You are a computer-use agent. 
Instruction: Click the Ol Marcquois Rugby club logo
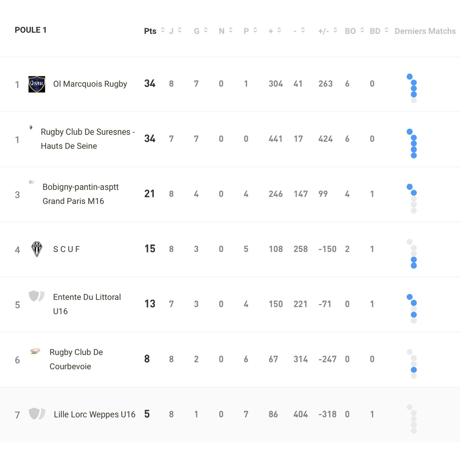(37, 84)
